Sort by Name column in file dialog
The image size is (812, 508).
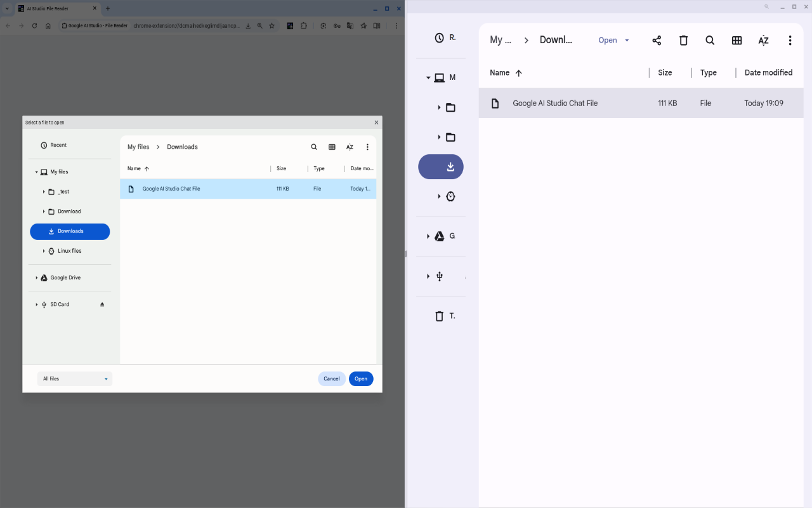point(138,169)
